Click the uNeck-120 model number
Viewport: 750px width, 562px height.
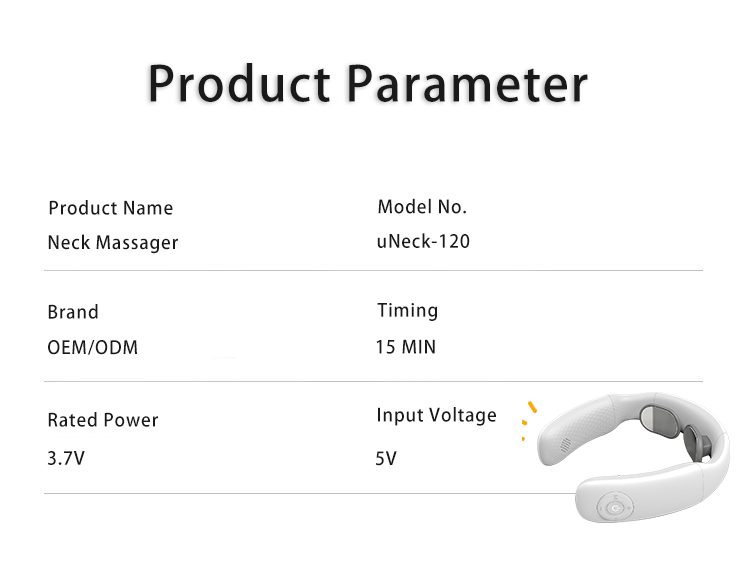423,242
